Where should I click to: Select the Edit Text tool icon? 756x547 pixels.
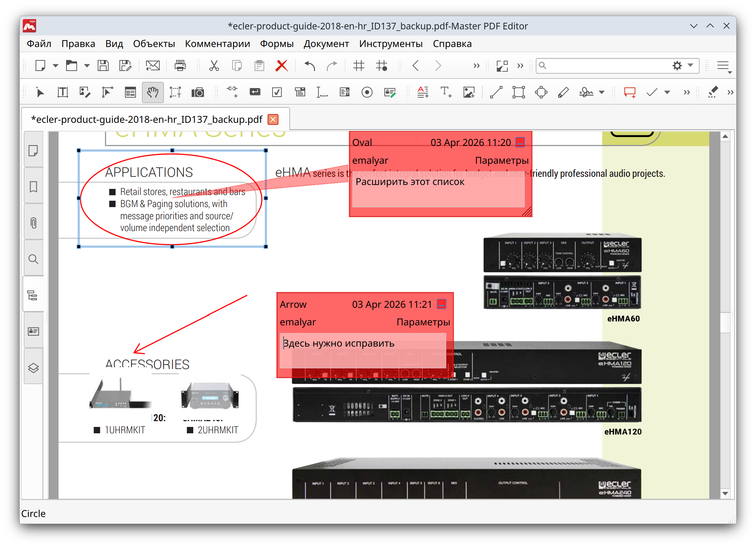[x=63, y=92]
